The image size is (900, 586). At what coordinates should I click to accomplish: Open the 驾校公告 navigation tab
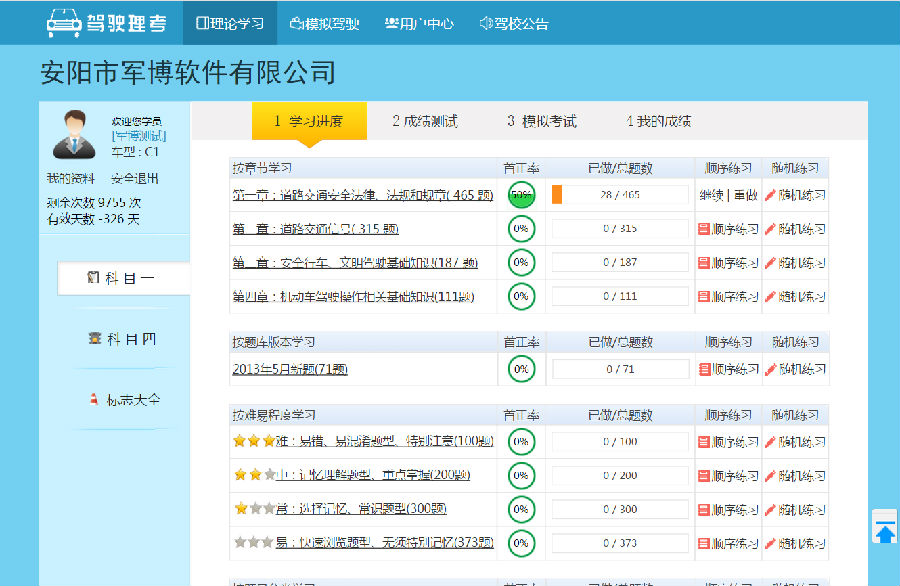[x=514, y=24]
